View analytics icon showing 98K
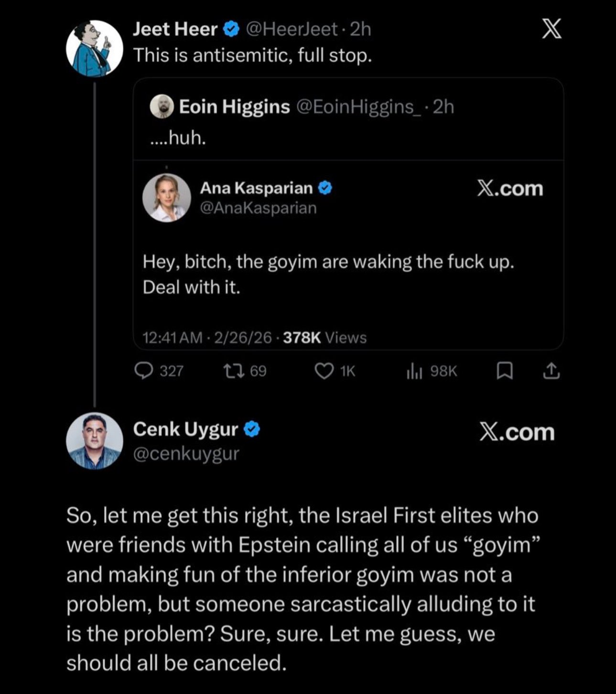 click(414, 371)
